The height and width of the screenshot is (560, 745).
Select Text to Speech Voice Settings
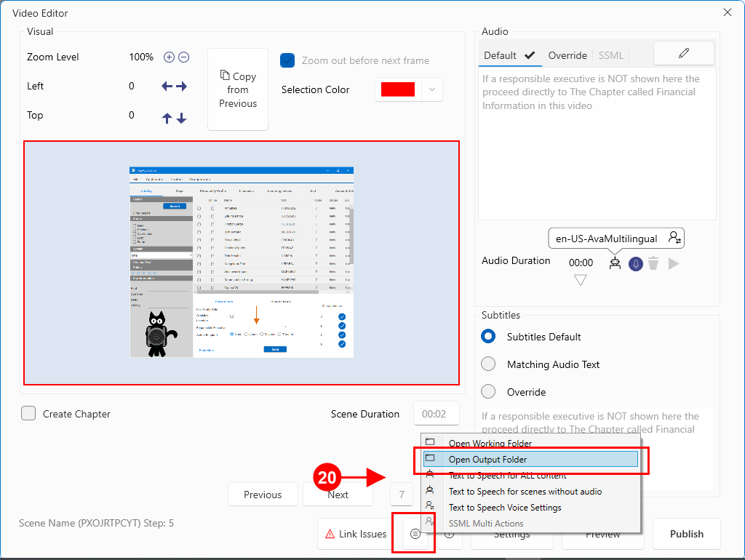[504, 508]
